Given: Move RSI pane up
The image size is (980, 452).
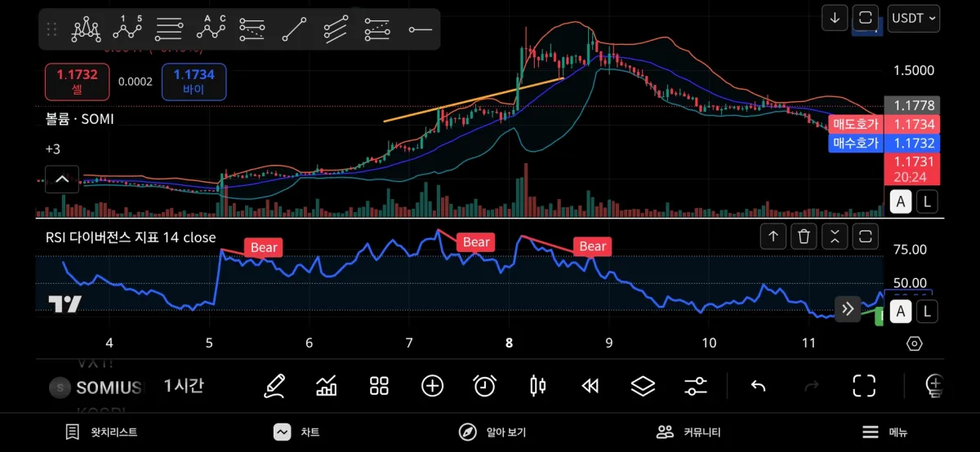Looking at the screenshot, I should coord(773,237).
